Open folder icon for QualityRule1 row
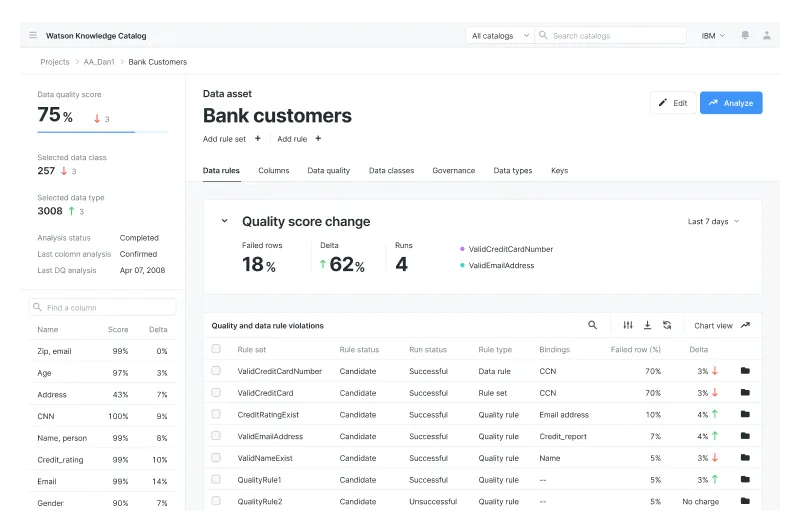Viewport: 800px width, 530px height. pyautogui.click(x=745, y=479)
